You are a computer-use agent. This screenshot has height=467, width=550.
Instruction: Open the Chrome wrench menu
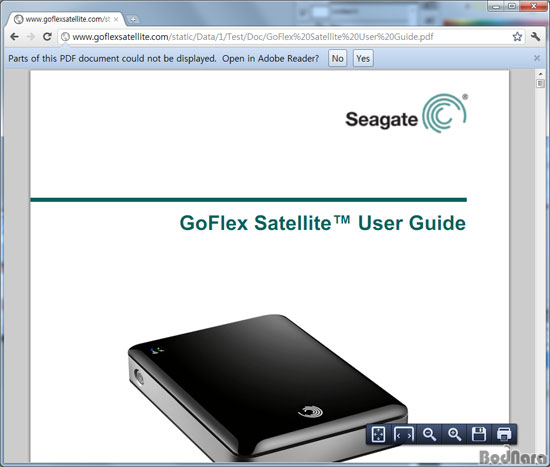[535, 36]
